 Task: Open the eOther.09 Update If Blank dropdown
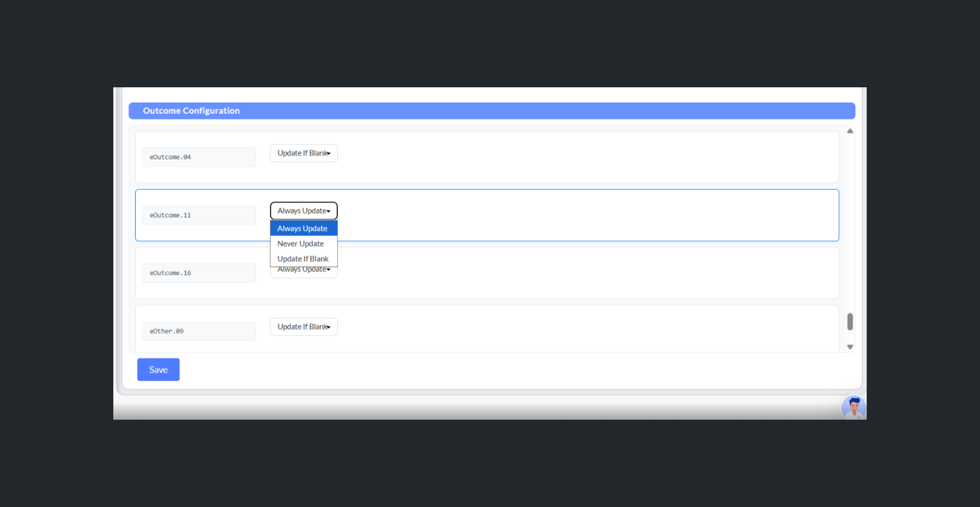point(304,327)
